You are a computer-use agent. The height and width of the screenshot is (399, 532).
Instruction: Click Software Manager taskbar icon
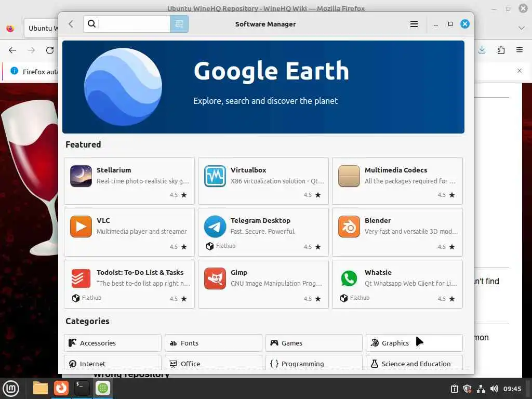pyautogui.click(x=102, y=388)
